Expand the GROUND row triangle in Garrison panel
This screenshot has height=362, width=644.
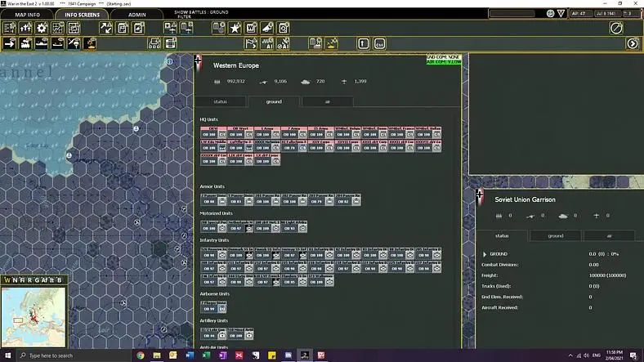pyautogui.click(x=485, y=254)
